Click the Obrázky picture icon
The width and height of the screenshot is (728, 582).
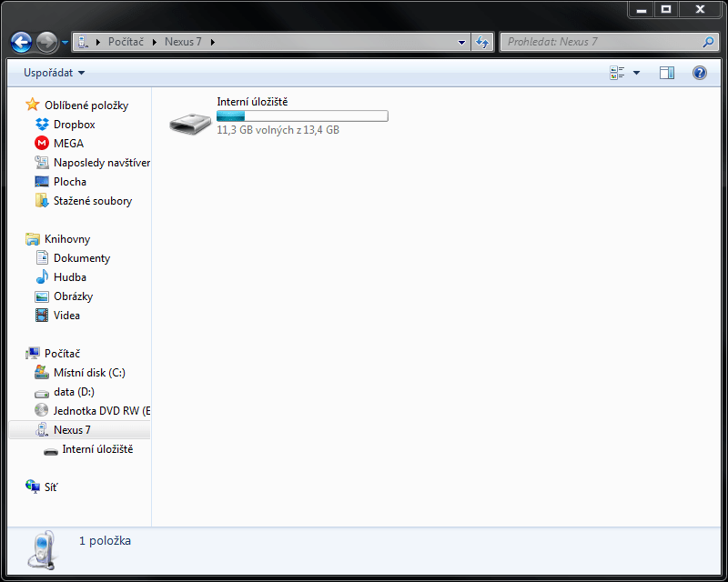42,296
